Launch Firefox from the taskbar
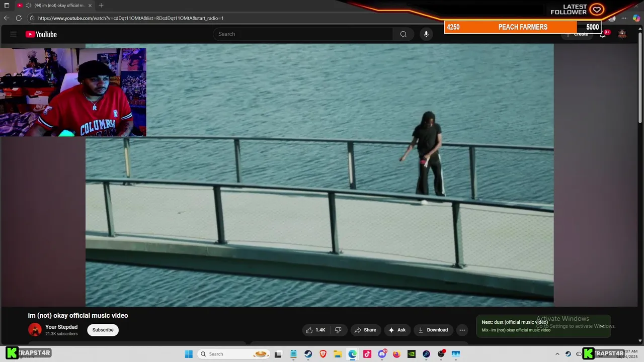The width and height of the screenshot is (644, 362). (x=396, y=354)
